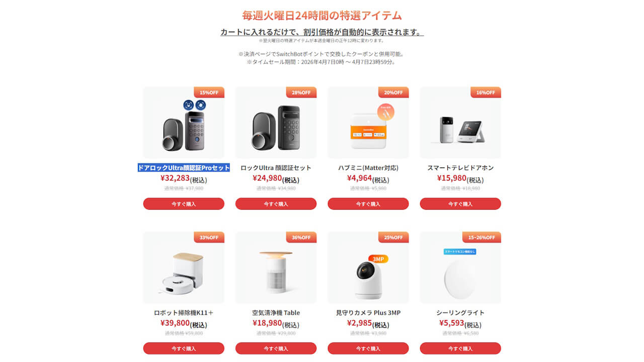Open the 見守りカメラ Plus 3MP image
Image resolution: width=644 pixels, height=362 pixels.
[x=368, y=267]
